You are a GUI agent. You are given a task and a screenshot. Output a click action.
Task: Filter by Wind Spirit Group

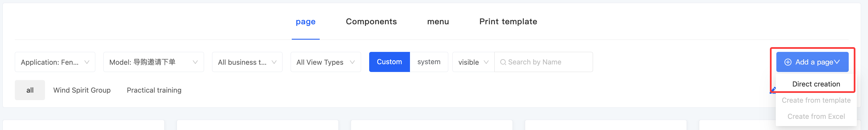point(82,90)
